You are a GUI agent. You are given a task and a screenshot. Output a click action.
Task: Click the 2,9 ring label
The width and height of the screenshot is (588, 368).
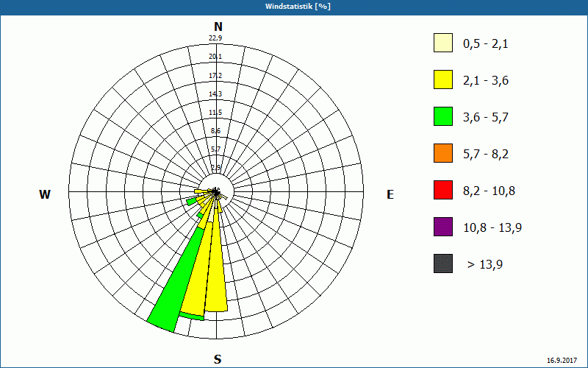pyautogui.click(x=215, y=168)
